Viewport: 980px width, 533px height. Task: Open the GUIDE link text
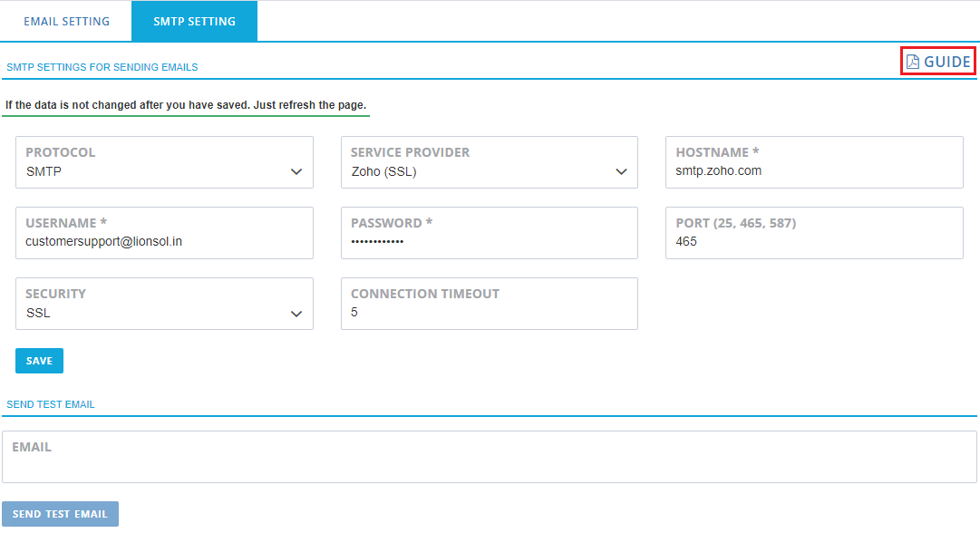click(x=946, y=62)
